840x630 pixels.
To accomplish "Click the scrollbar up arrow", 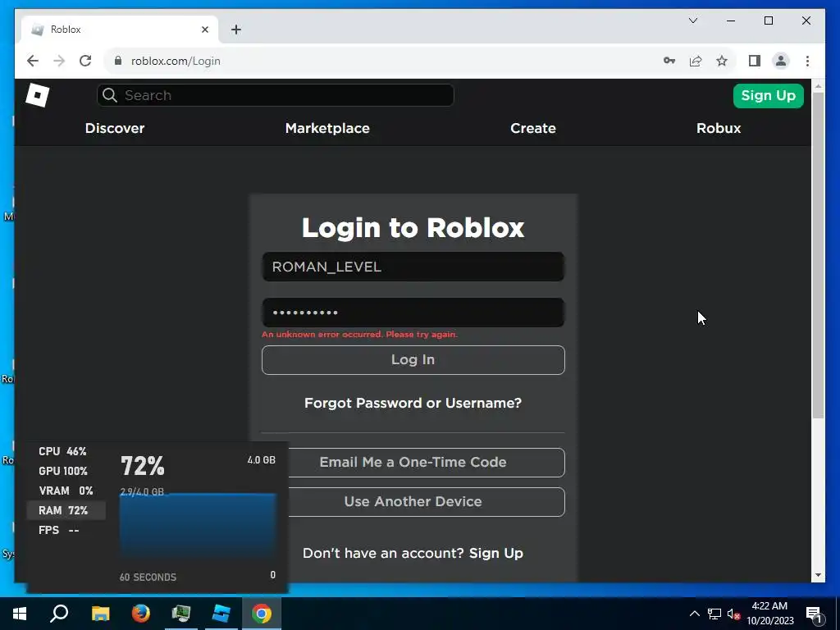I will click(x=818, y=85).
